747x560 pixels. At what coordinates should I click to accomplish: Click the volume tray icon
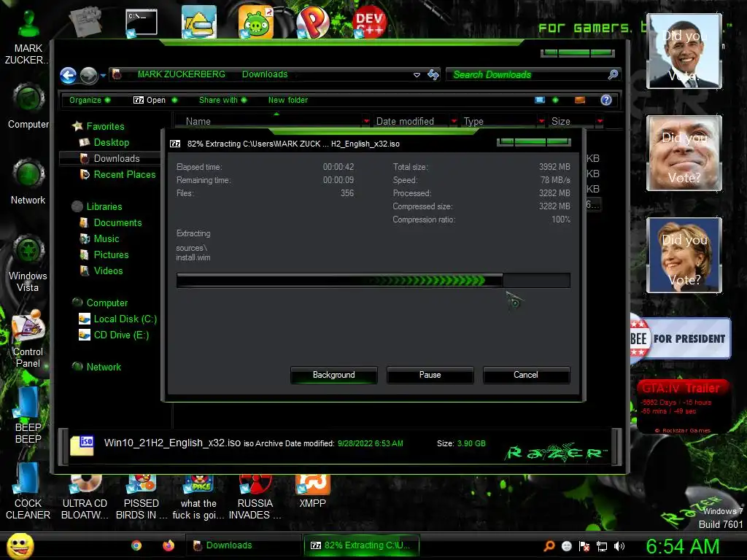point(619,546)
